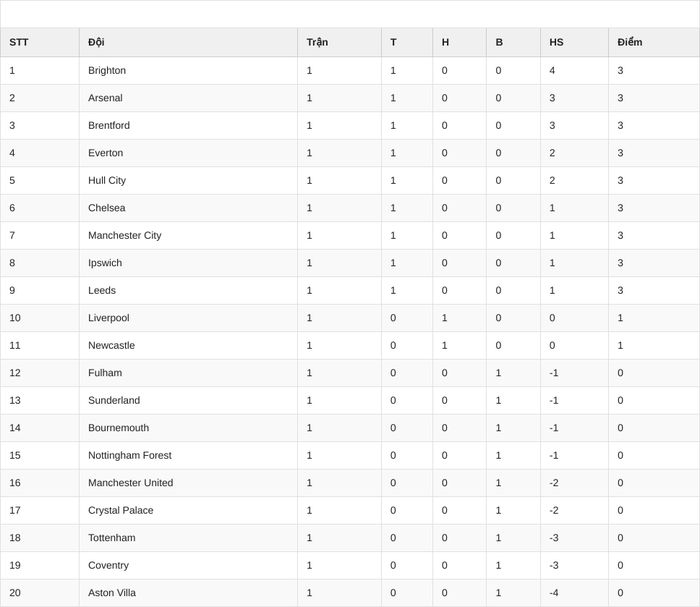Click the STT column header
Screen dimensions: 700x607
(x=19, y=42)
